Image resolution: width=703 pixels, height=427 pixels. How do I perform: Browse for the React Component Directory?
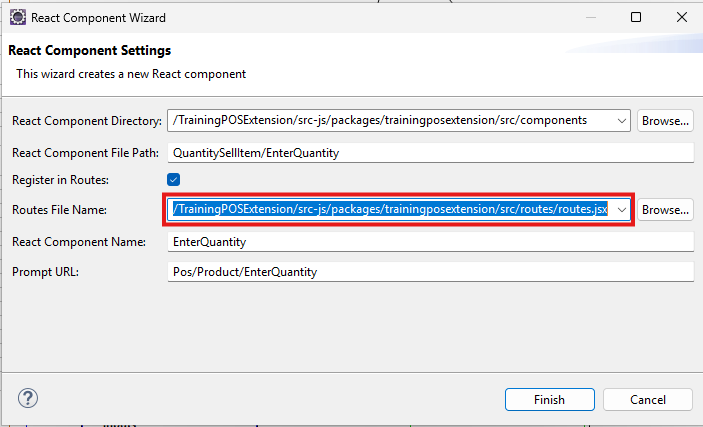(665, 121)
